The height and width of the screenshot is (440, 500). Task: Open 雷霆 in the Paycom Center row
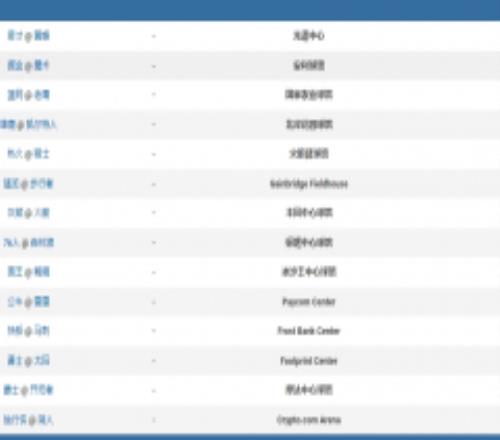pos(42,302)
